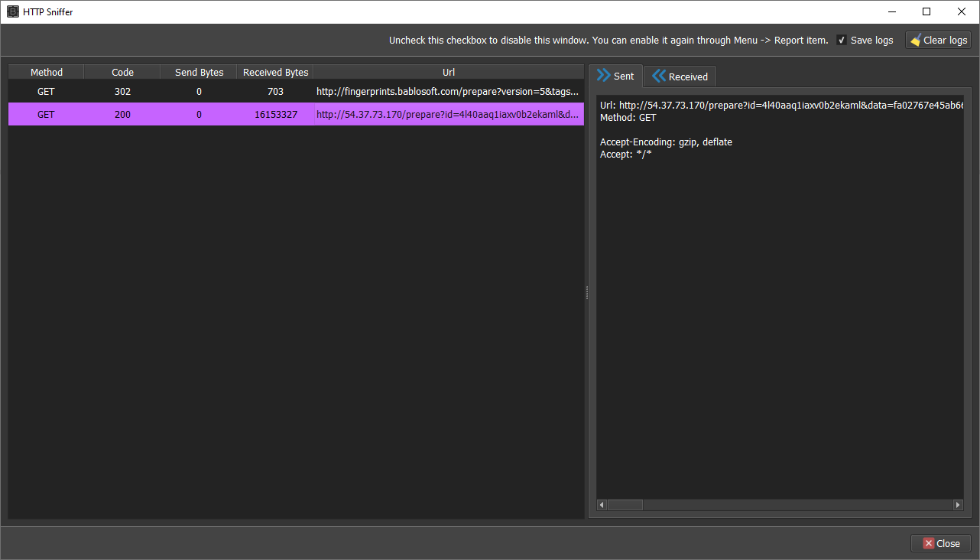Maximize the HTTP Sniffer window

tap(926, 11)
